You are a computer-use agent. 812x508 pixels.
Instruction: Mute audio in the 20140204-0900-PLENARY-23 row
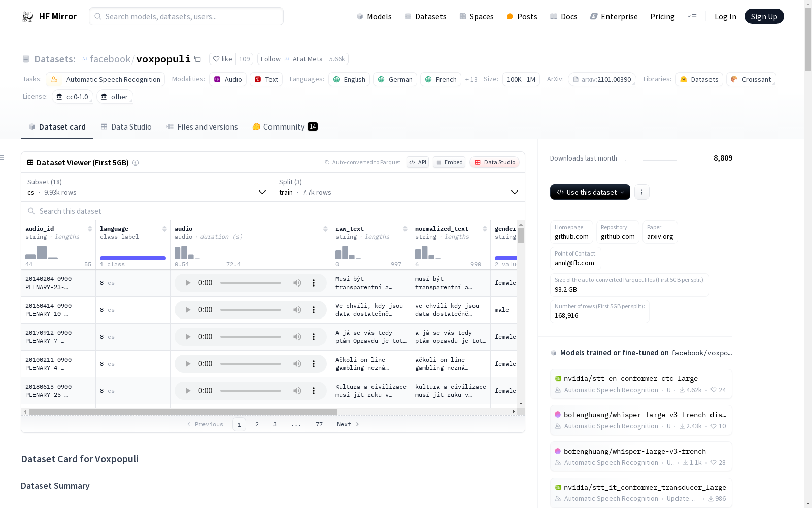coord(297,283)
